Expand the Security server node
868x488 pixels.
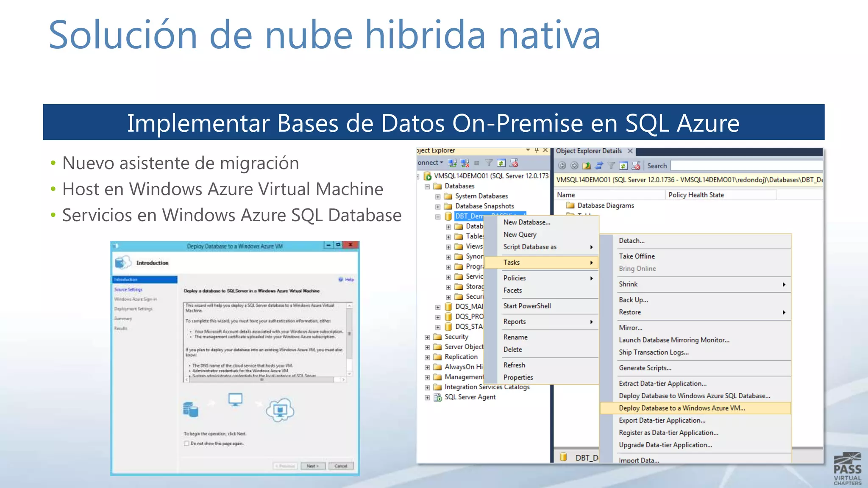click(427, 337)
